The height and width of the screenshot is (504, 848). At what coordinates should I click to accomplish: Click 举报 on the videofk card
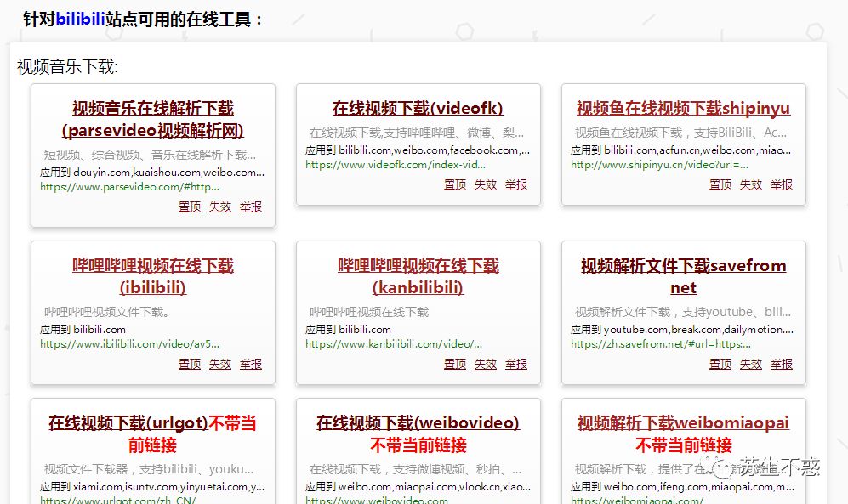[x=516, y=184]
